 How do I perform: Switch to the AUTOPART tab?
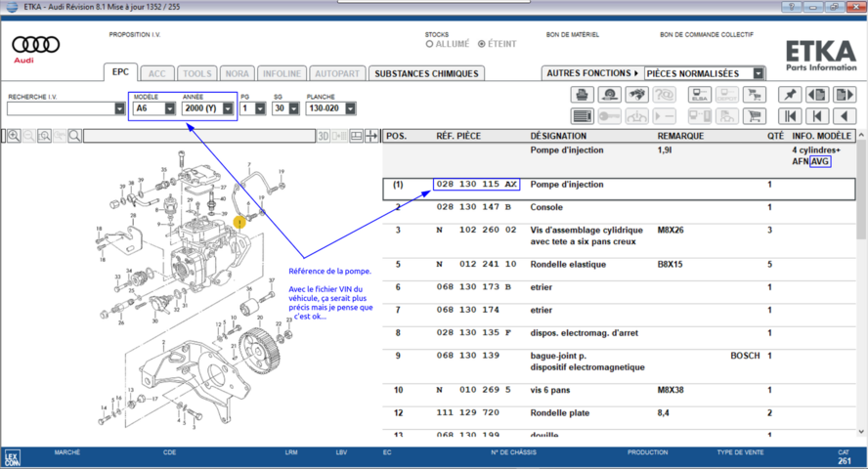tap(337, 73)
